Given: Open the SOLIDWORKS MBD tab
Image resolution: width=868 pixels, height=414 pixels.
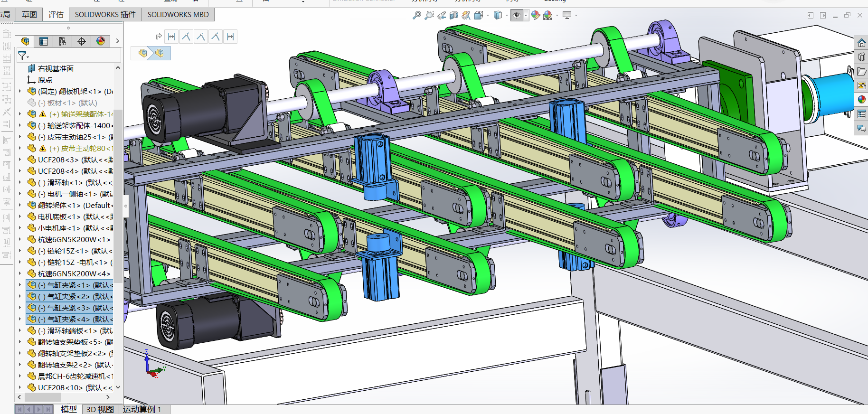Looking at the screenshot, I should coord(178,15).
